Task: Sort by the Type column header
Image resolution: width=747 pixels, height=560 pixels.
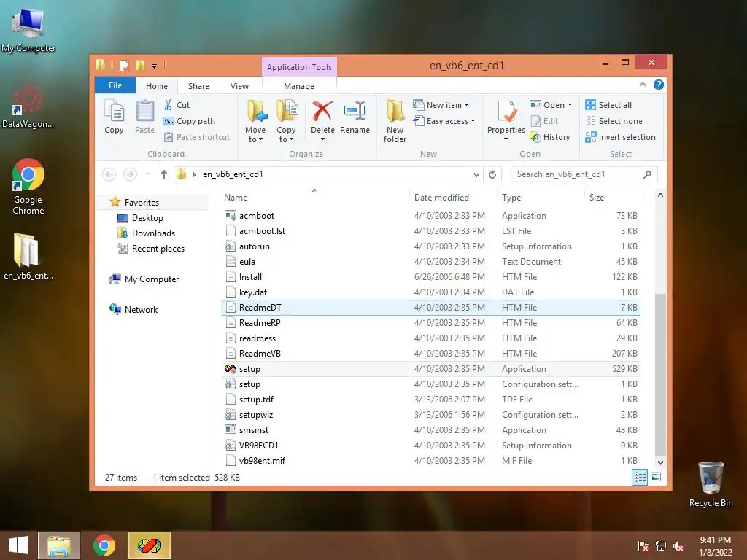Action: pos(541,197)
